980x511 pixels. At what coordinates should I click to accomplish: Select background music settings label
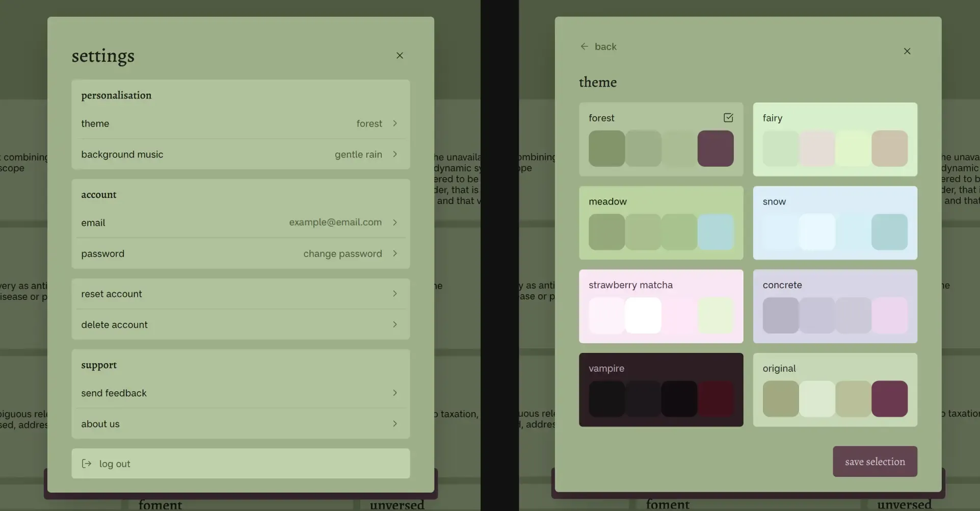pyautogui.click(x=122, y=155)
